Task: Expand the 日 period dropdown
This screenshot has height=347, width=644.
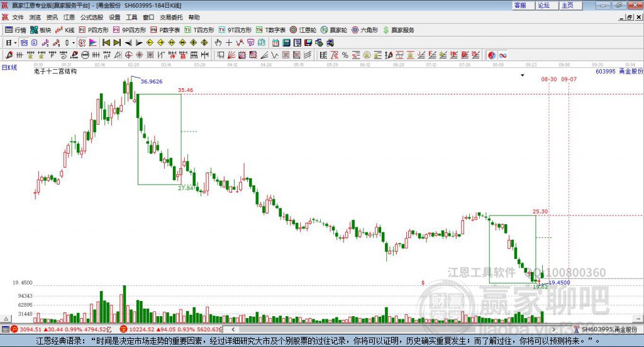Action: (15, 43)
